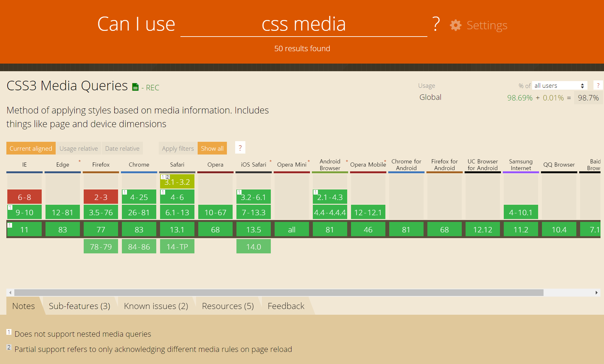Image resolution: width=604 pixels, height=364 pixels.
Task: Click the help question mark next to Show all
Action: tap(240, 148)
